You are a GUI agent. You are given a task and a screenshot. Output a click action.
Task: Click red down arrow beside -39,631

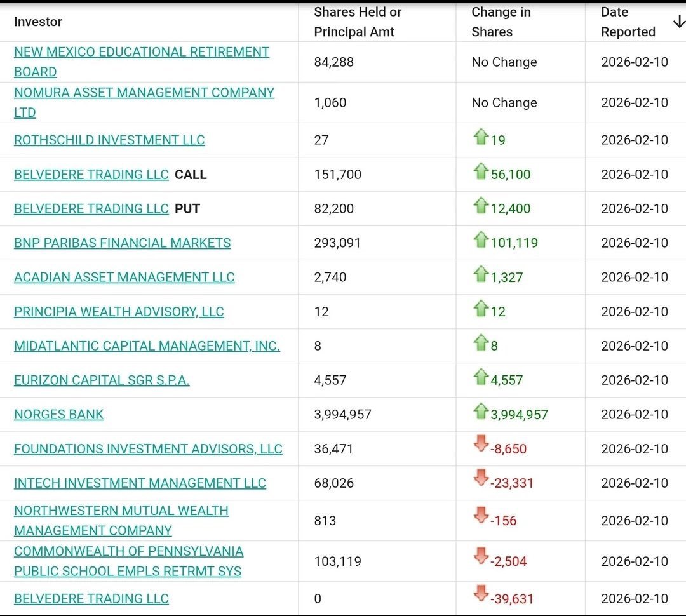click(481, 593)
